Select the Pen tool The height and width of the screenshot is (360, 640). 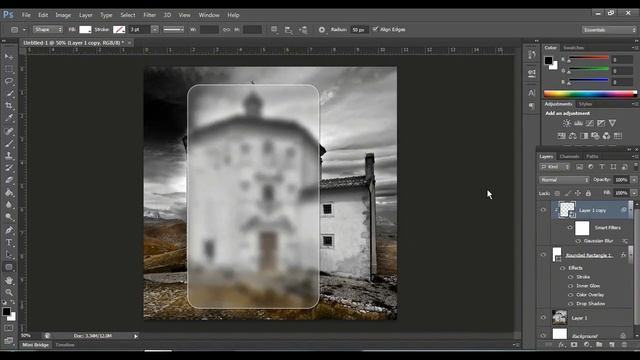coord(9,230)
